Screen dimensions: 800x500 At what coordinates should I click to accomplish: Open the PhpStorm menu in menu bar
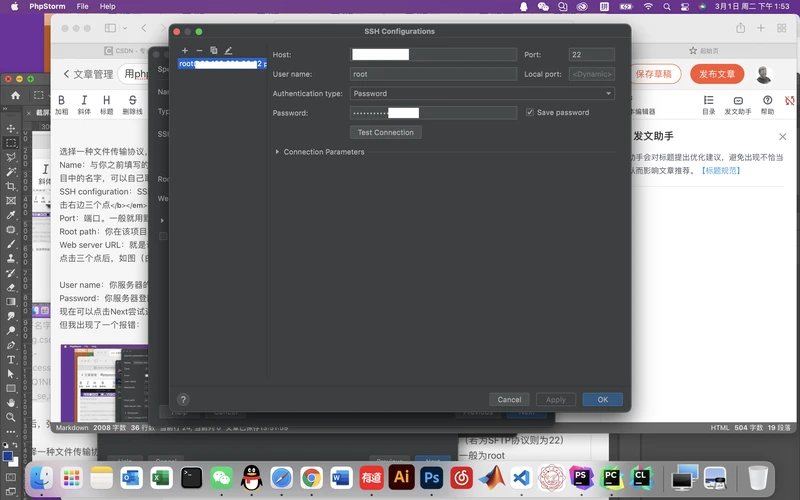[47, 6]
